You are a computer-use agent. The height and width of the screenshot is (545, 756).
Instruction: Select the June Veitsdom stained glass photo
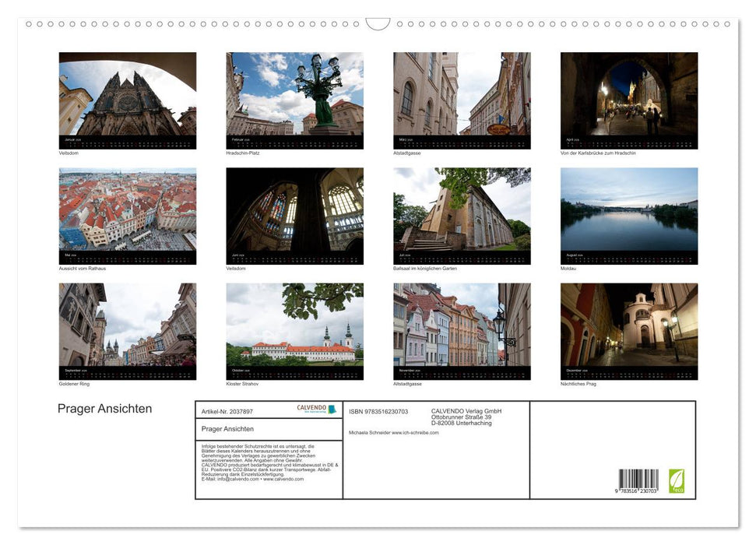coord(294,211)
